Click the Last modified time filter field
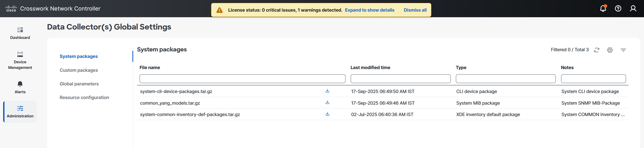644x148 pixels. coord(400,79)
